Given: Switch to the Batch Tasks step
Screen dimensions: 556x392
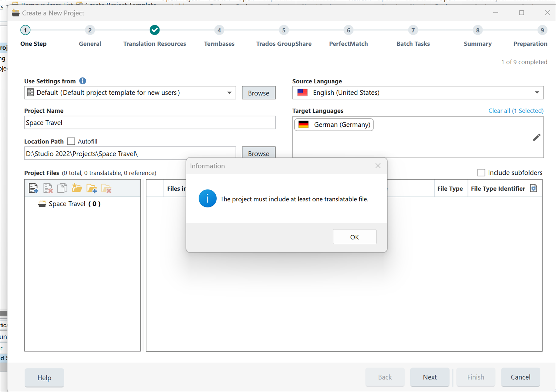Looking at the screenshot, I should (x=413, y=36).
